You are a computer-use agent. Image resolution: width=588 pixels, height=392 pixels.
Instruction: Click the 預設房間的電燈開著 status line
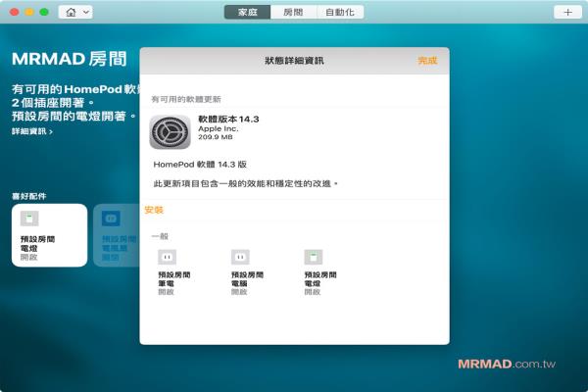click(x=73, y=116)
